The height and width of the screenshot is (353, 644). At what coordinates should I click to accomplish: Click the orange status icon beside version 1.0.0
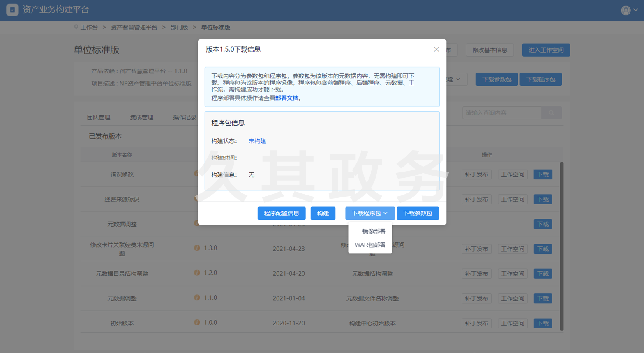197,323
